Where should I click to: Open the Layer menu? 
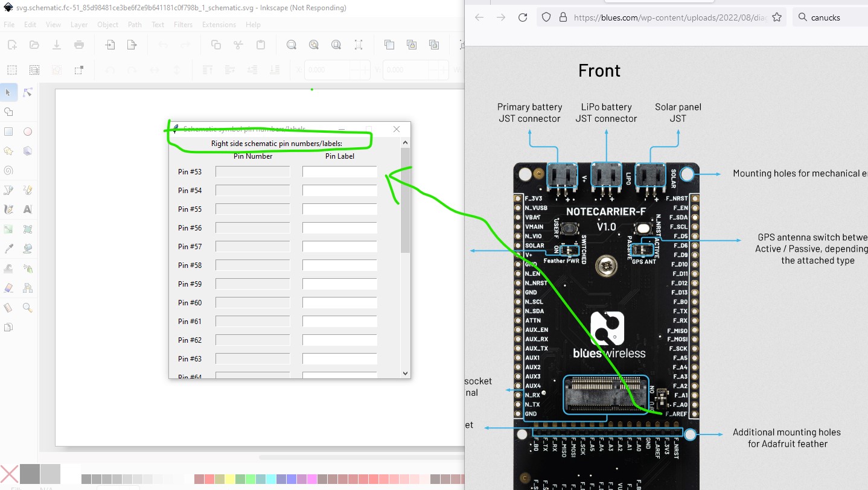[x=79, y=25]
